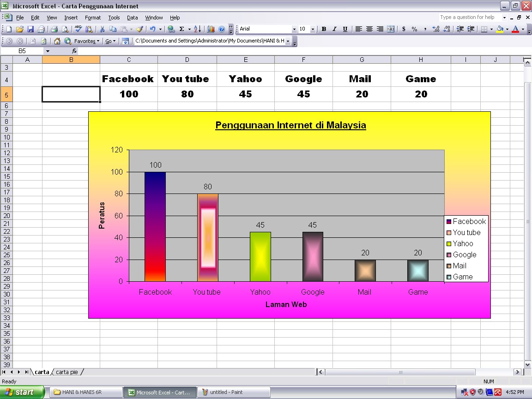Switch to HANI & HANIS 6R taskbar window

pyautogui.click(x=86, y=392)
